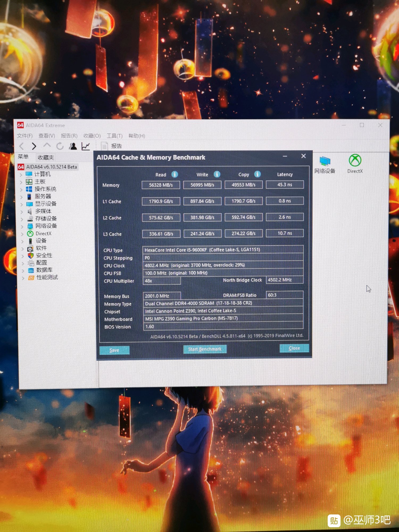Click the AIDA64 v6.10.5214 Beta root icon
Screen dimensions: 399x532
pyautogui.click(x=21, y=167)
